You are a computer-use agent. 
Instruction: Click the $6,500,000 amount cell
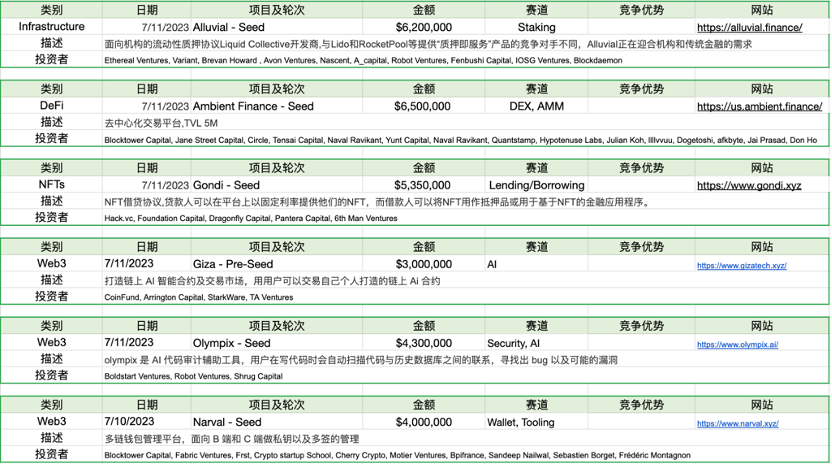coord(422,106)
